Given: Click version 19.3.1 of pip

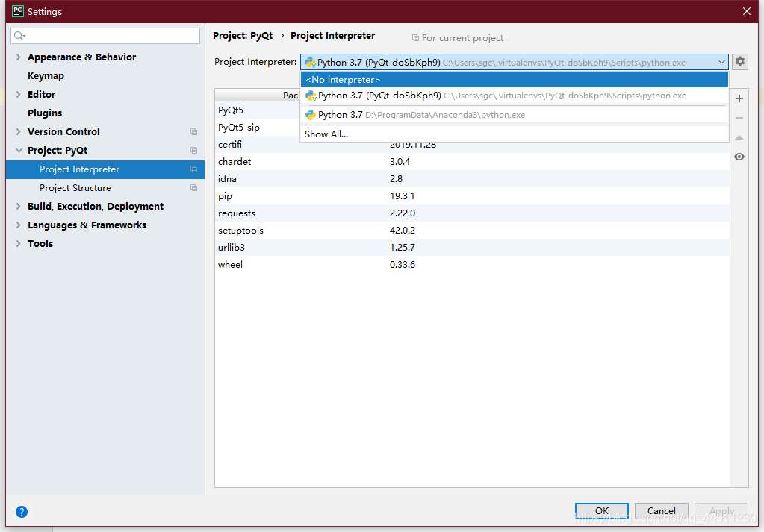Looking at the screenshot, I should [x=402, y=196].
